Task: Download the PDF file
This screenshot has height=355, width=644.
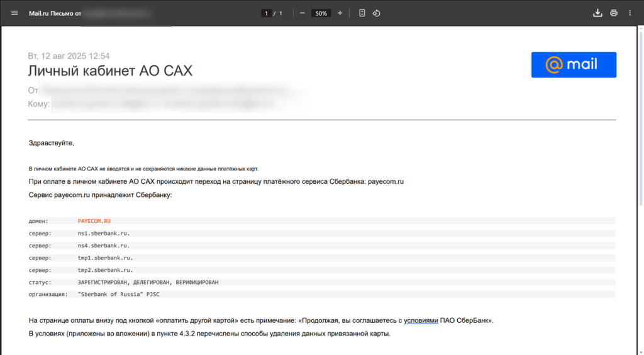Action: [x=598, y=13]
